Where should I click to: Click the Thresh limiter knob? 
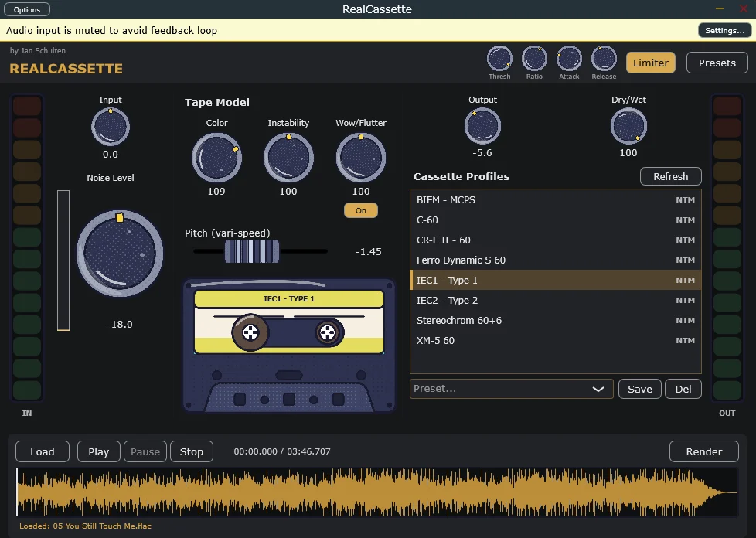tap(499, 58)
